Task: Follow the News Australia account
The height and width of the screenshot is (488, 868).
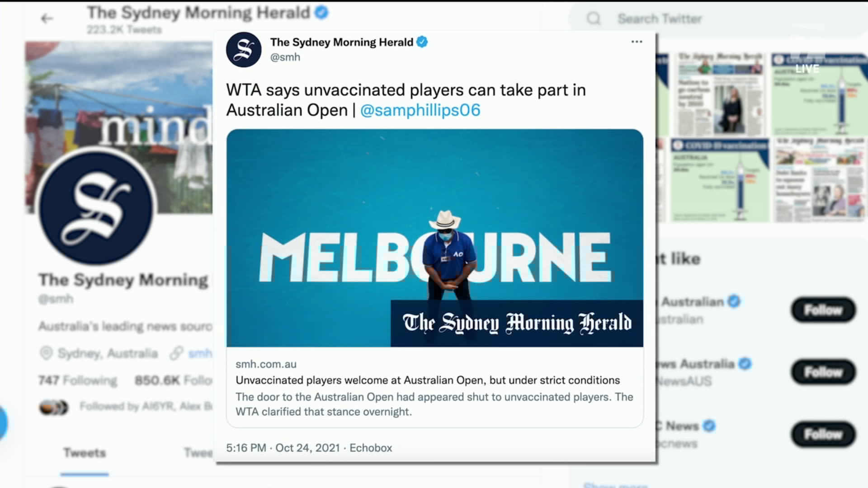Action: [x=823, y=372]
